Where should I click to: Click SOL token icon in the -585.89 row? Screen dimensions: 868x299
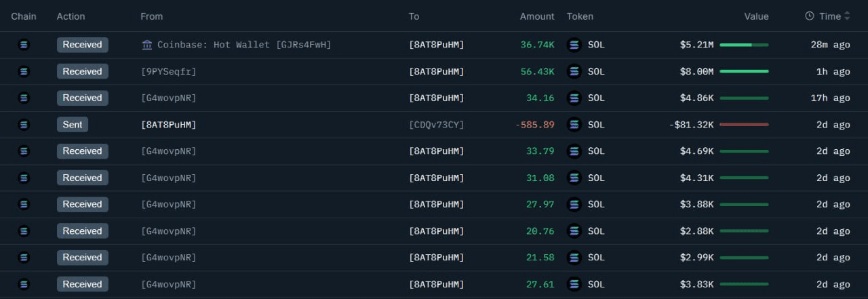click(x=574, y=125)
